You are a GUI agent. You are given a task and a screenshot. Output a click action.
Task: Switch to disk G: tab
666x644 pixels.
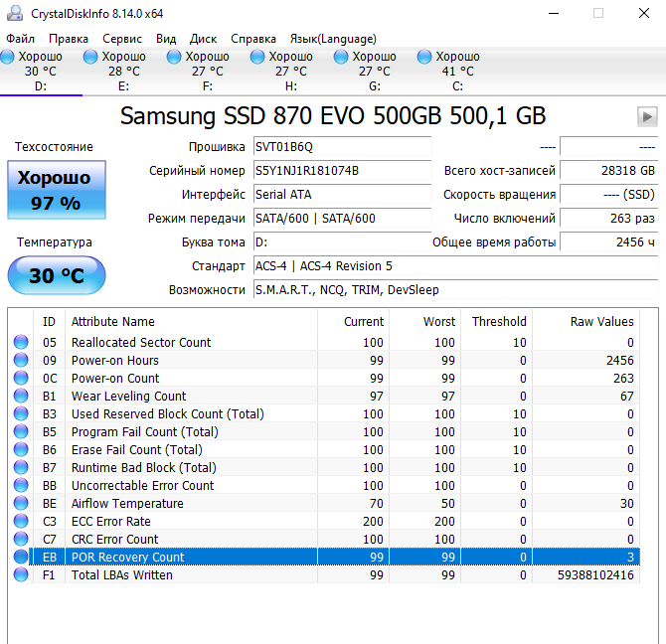coord(374,72)
